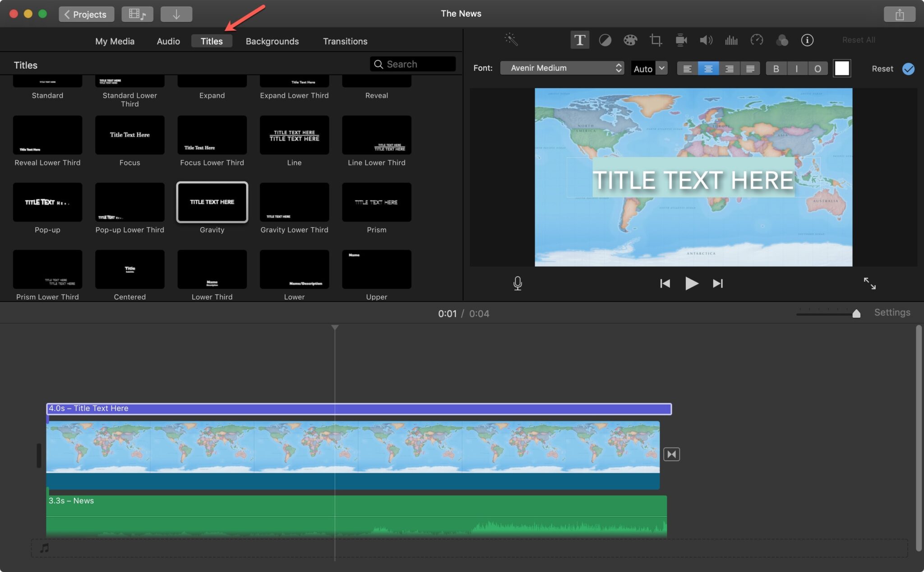Go back to Projects
924x572 pixels.
coord(87,14)
